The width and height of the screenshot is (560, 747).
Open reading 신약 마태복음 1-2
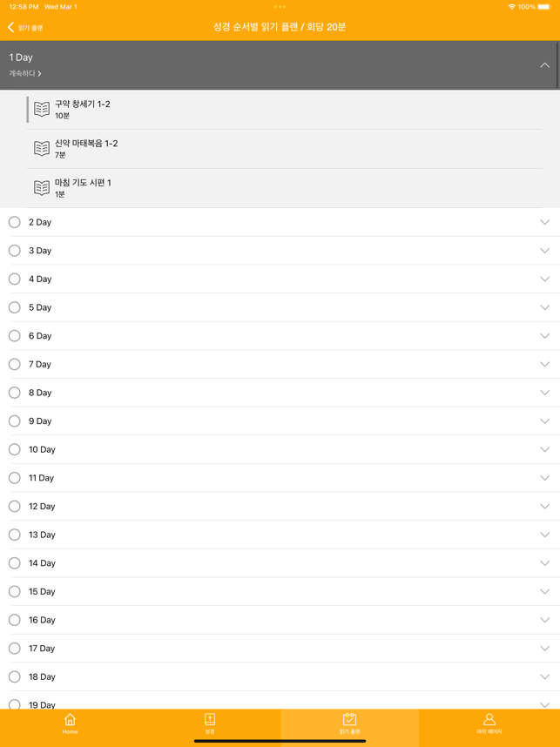(x=285, y=149)
